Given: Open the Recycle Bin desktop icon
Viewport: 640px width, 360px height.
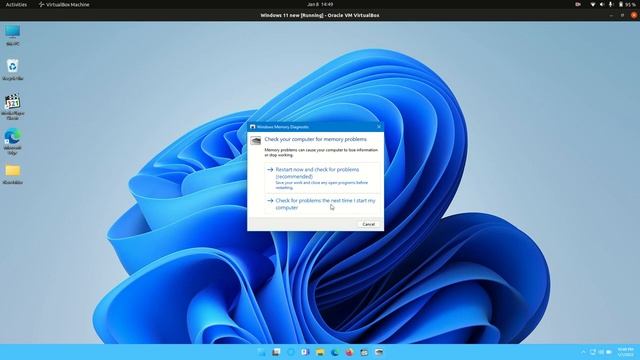Looking at the screenshot, I should click(x=13, y=69).
